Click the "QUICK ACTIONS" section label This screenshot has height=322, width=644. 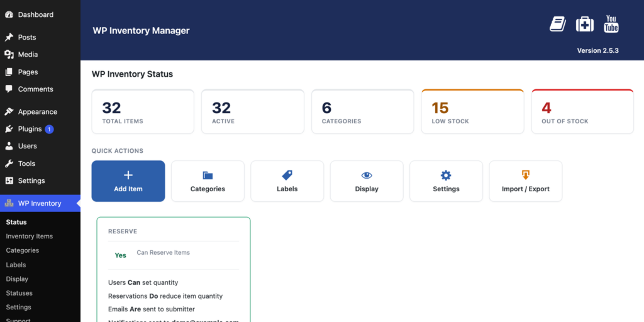pos(118,151)
